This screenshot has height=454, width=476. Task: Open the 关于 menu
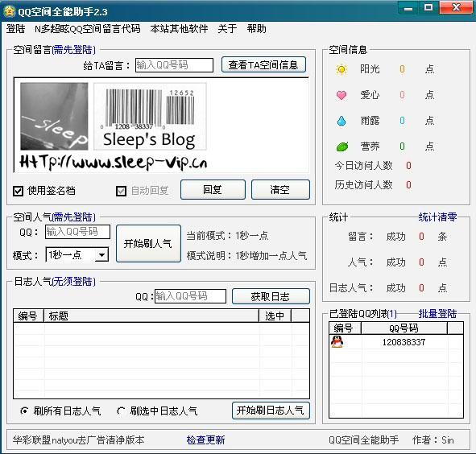[x=227, y=29]
